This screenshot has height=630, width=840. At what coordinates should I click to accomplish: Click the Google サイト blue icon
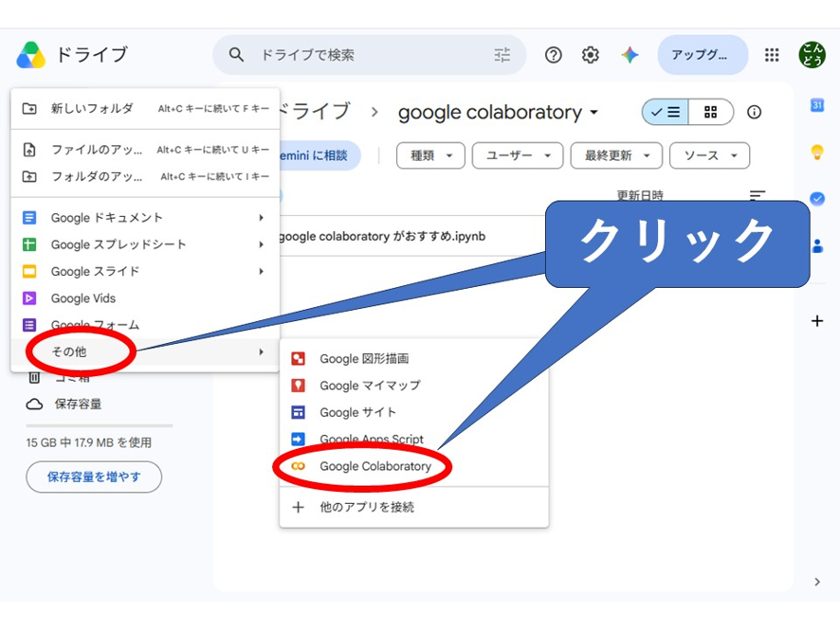tap(298, 412)
